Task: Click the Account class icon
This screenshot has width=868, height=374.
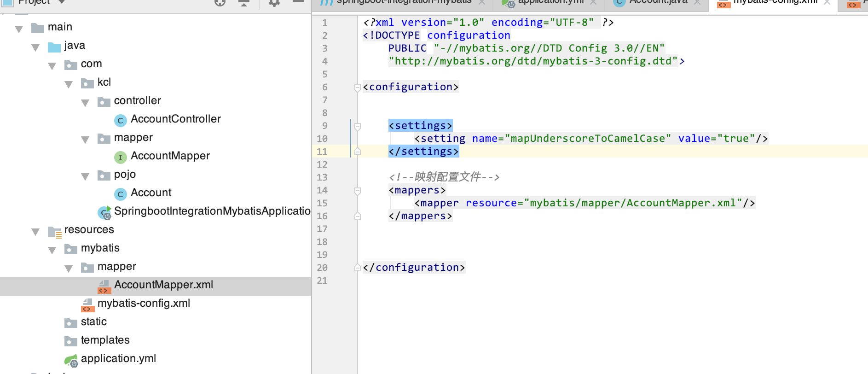Action: coord(120,194)
